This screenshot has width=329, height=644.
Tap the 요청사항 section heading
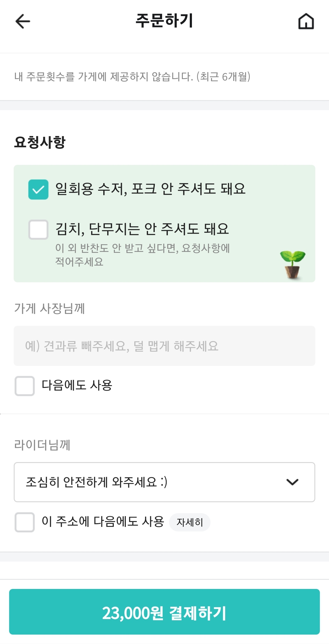click(x=40, y=142)
